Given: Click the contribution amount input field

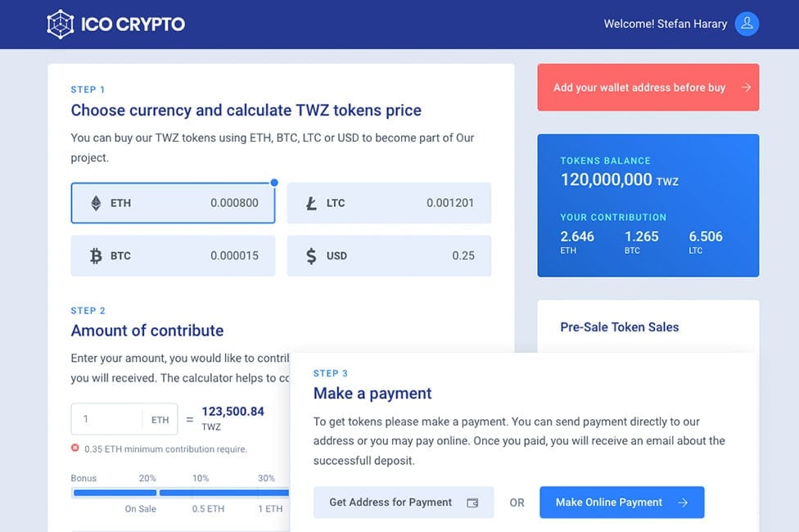Looking at the screenshot, I should point(106,420).
